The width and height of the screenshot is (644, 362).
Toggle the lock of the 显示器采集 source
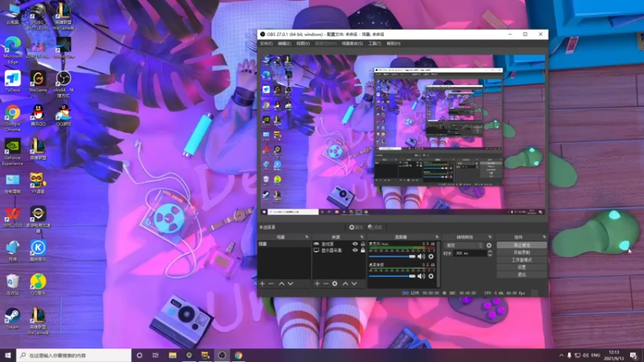coord(363,250)
